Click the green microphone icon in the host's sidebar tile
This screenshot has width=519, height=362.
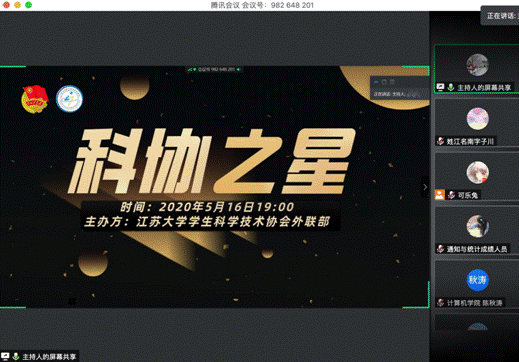(x=451, y=87)
